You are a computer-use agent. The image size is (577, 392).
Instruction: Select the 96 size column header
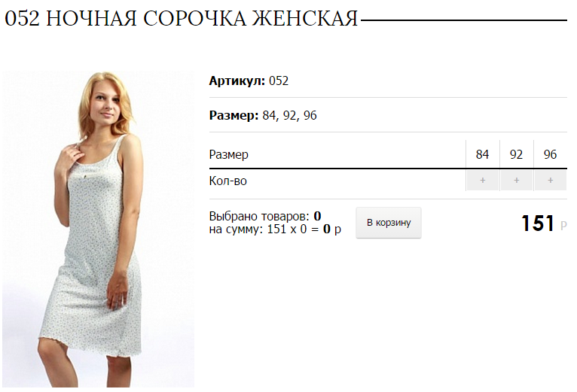pyautogui.click(x=550, y=154)
